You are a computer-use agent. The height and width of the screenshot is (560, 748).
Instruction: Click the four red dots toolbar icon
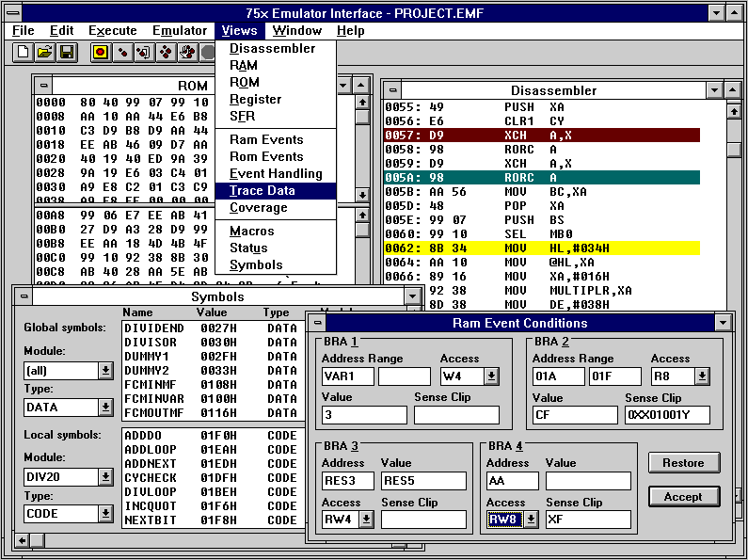pyautogui.click(x=166, y=52)
